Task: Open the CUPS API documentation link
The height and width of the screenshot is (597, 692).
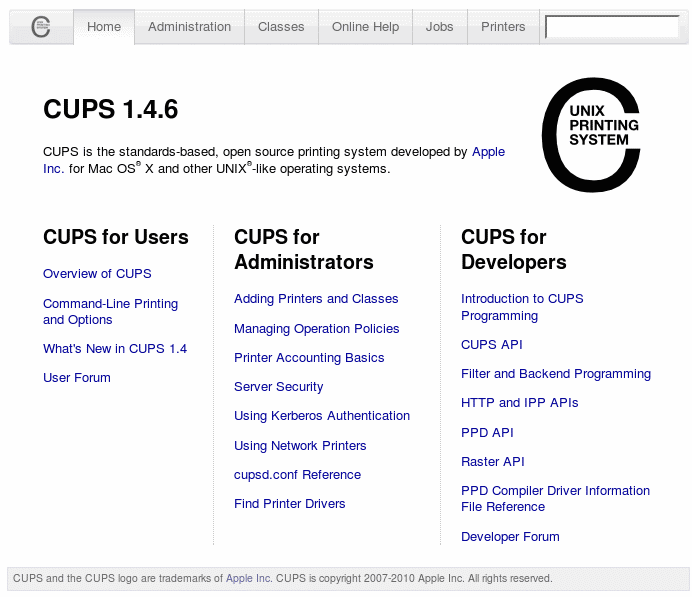Action: tap(491, 345)
